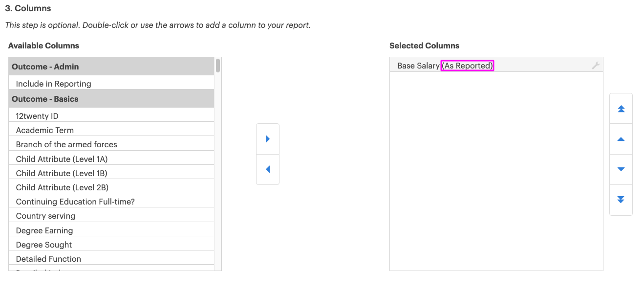644x295 pixels.
Task: Move selected column to bottom
Action: (621, 200)
